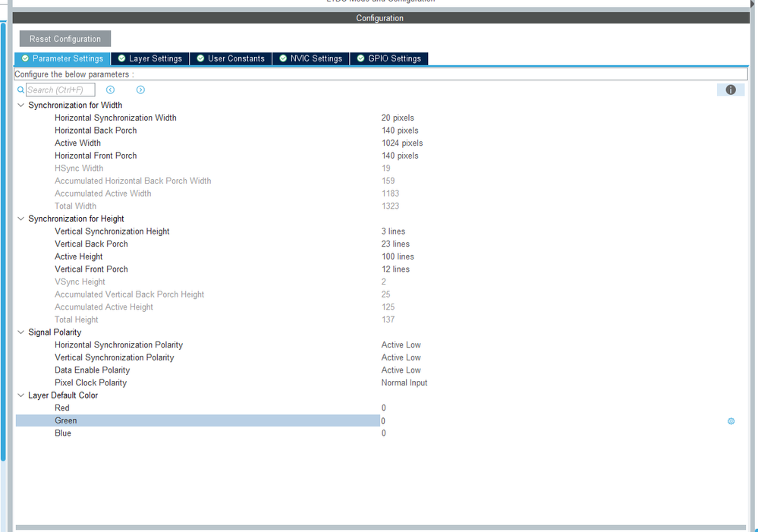Open the User Constants tab

click(x=231, y=58)
